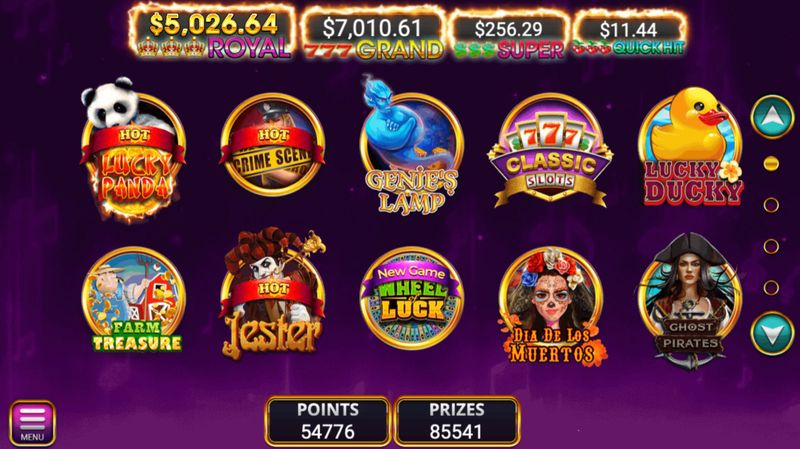Viewport: 800px width, 449px height.
Task: Select the Classic Slots 777 game
Action: point(551,150)
